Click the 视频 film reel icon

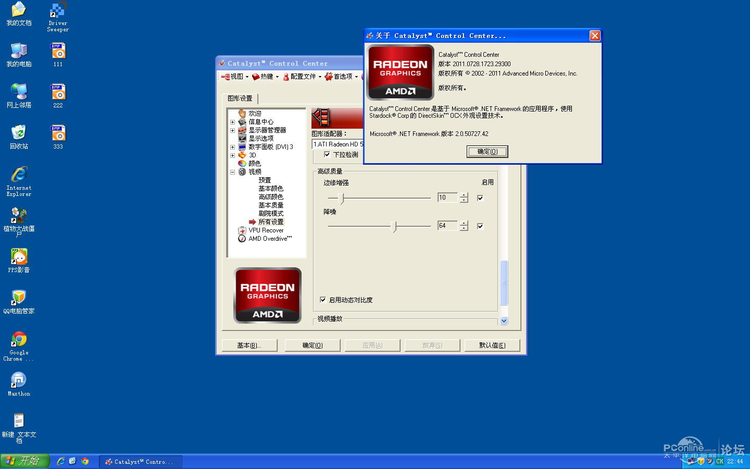[x=242, y=172]
